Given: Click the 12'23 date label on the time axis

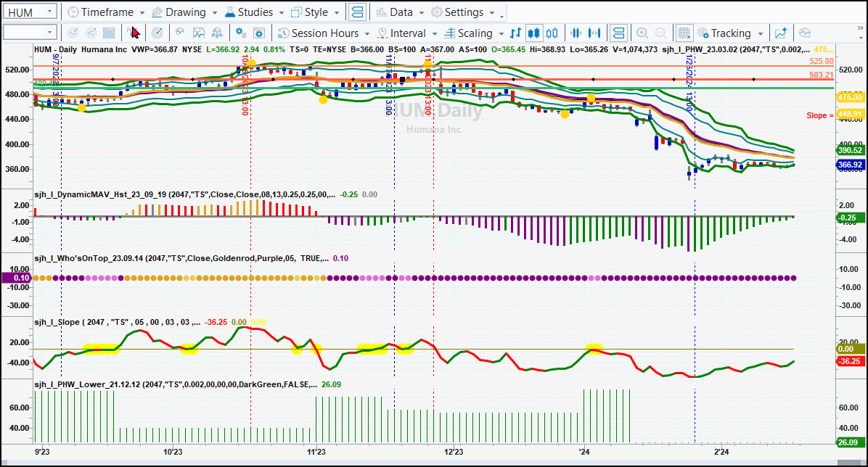Looking at the screenshot, I should pyautogui.click(x=454, y=452).
